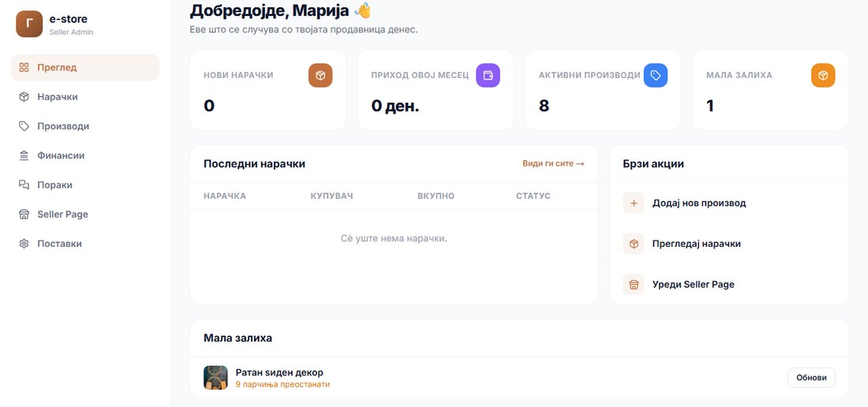The image size is (868, 407).
Task: Click the plus icon beside Додај нов производ
Action: (x=634, y=203)
